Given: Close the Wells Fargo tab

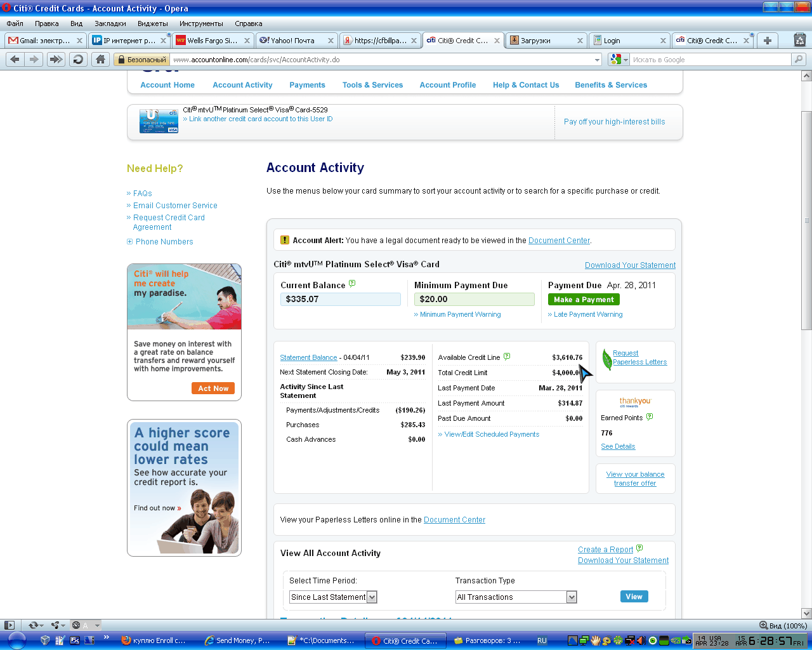Looking at the screenshot, I should [247, 40].
